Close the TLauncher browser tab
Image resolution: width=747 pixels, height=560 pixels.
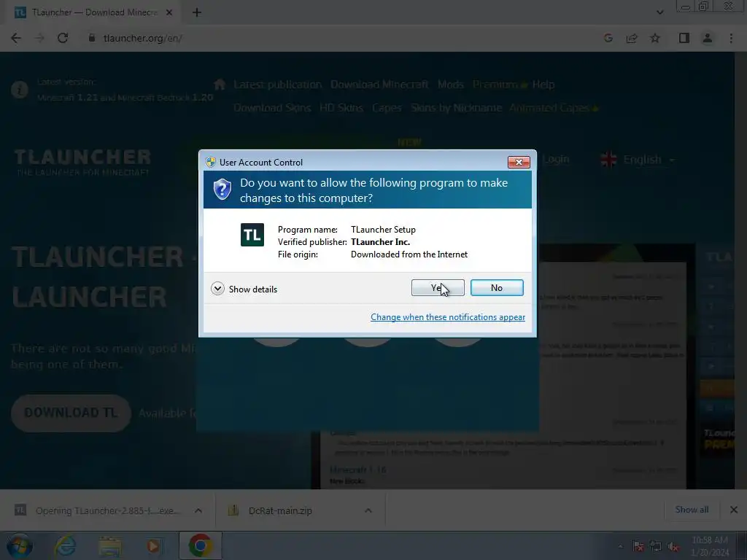coord(169,12)
